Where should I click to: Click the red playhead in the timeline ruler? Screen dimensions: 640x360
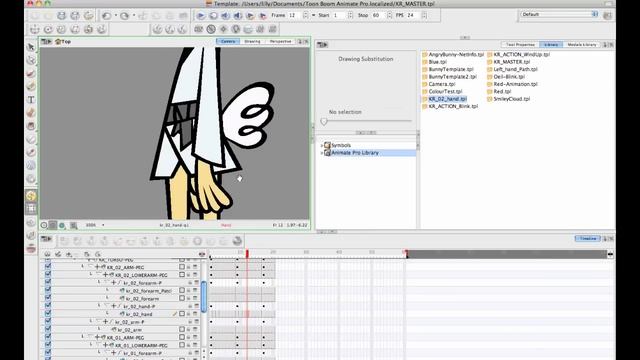(x=247, y=254)
